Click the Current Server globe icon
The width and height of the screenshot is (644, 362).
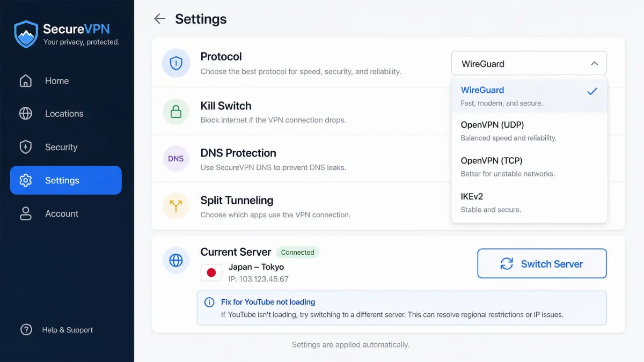tap(176, 261)
